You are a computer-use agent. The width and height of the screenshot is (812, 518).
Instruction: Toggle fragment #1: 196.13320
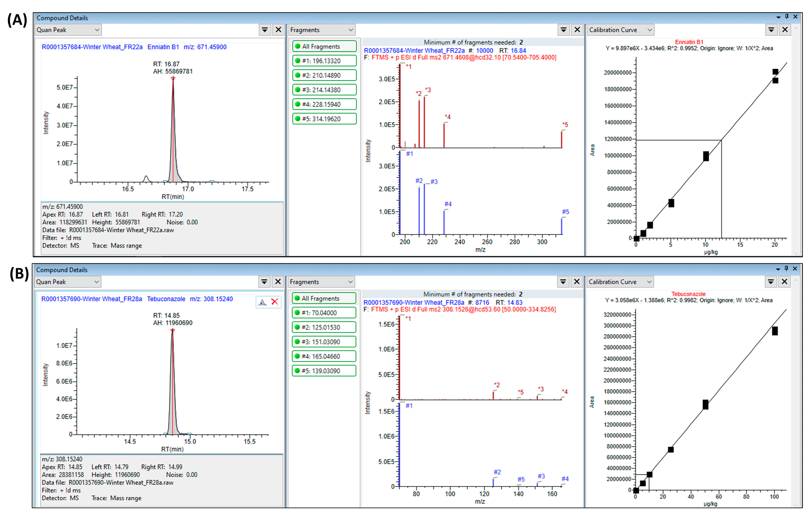[x=324, y=61]
